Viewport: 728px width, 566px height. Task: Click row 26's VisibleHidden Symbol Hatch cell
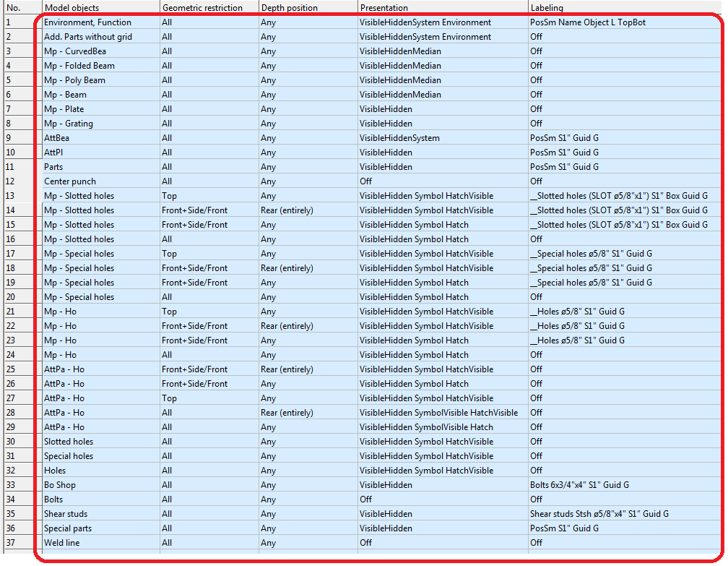(x=443, y=383)
